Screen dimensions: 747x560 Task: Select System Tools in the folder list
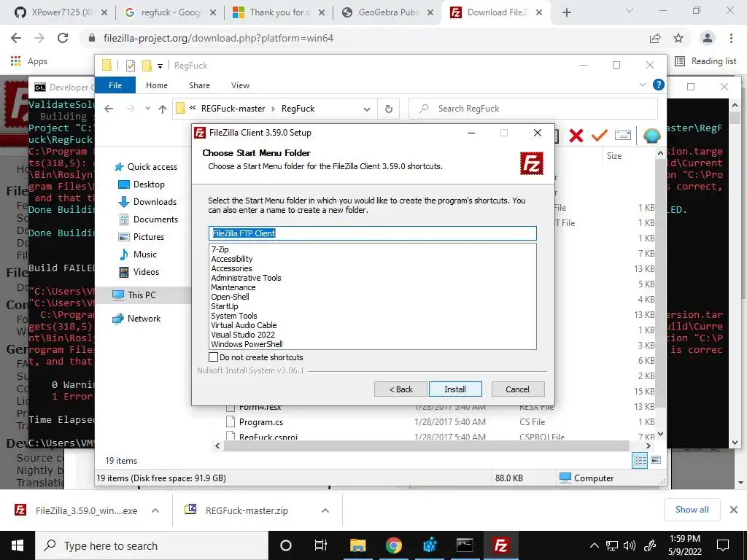point(234,316)
